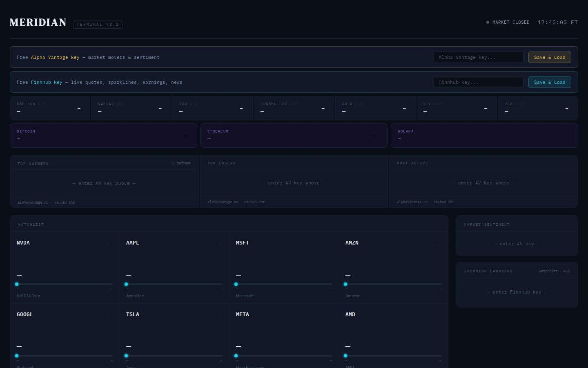Select the Gold commodity card
This screenshot has width=588, height=368.
pyautogui.click(x=375, y=108)
